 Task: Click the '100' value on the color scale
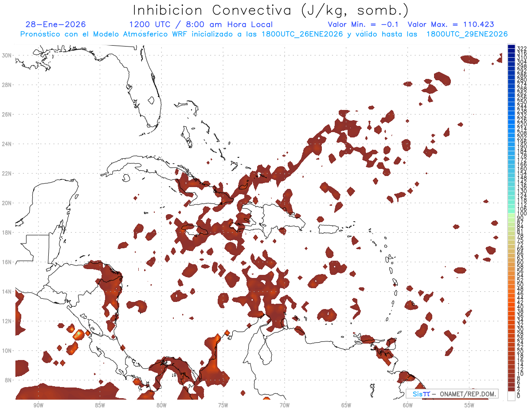point(522,213)
